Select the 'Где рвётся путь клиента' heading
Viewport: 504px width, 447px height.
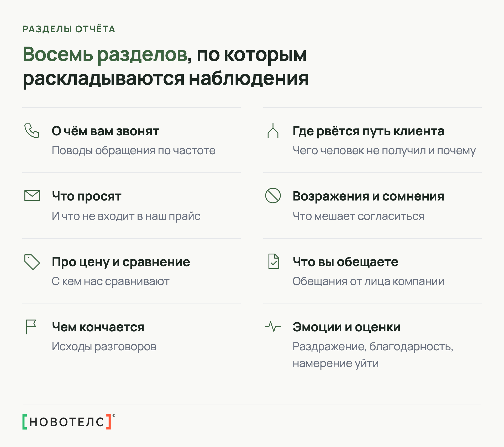(x=368, y=131)
